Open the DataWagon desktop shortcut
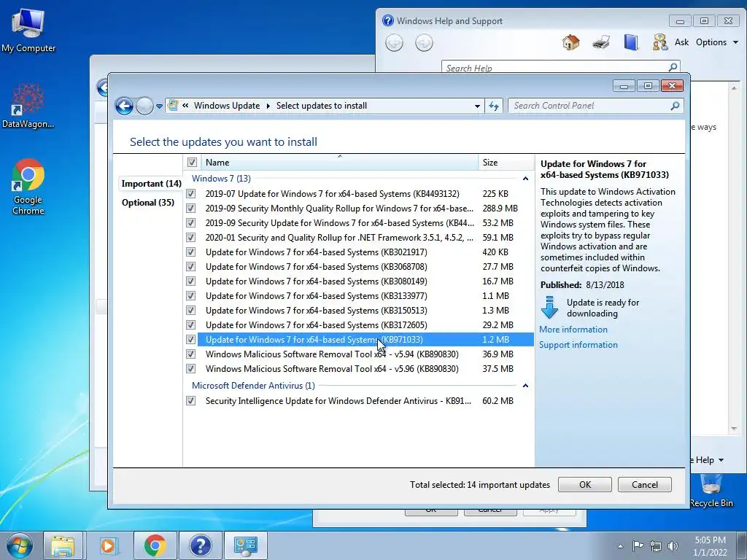Screen dimensions: 747x560 pos(28,106)
